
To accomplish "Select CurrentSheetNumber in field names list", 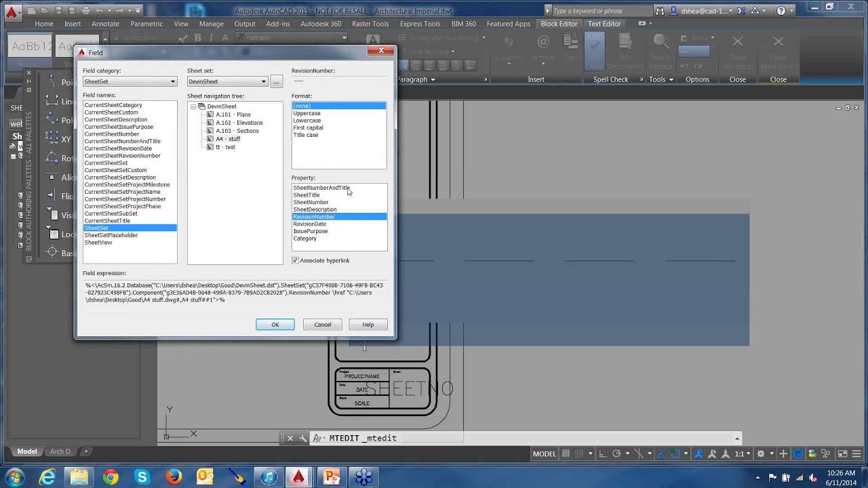I will 112,134.
